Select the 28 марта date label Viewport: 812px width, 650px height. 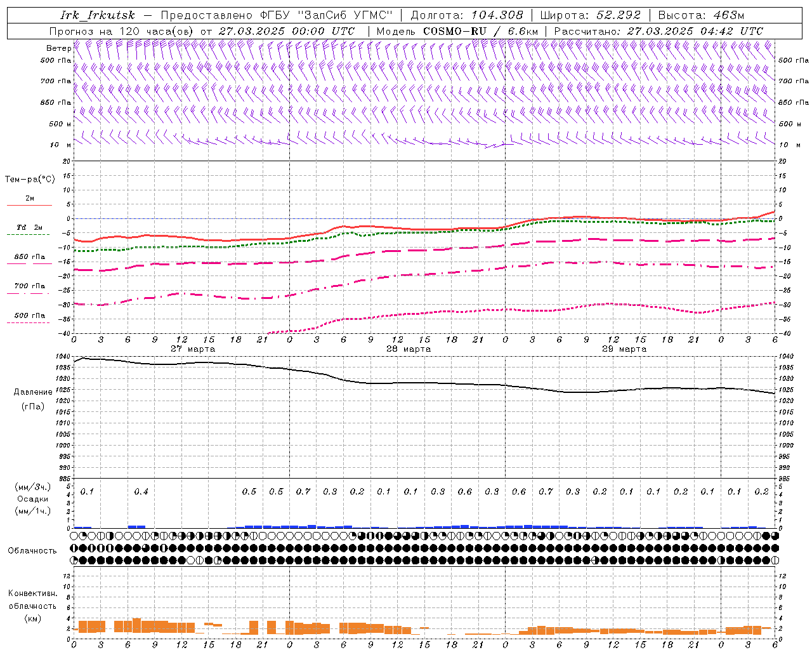pyautogui.click(x=409, y=349)
